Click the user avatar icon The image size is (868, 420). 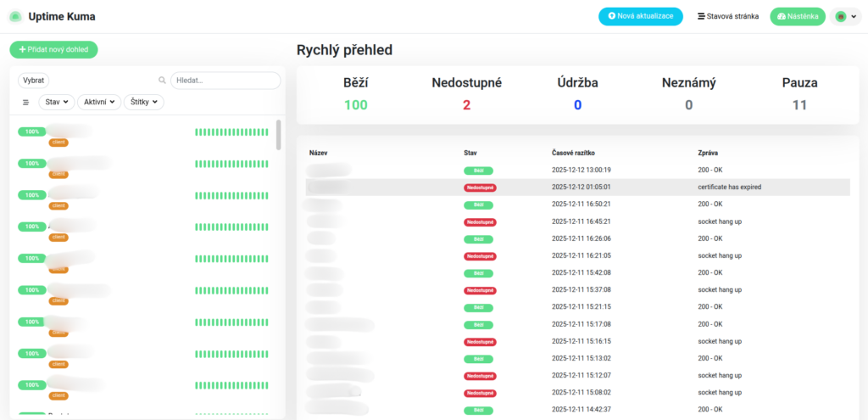(x=841, y=16)
